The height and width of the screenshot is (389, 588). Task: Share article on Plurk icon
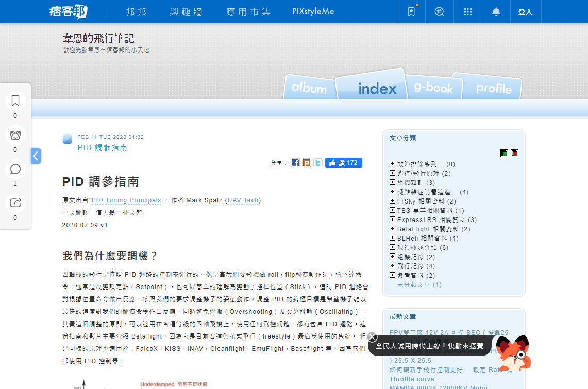click(x=307, y=163)
